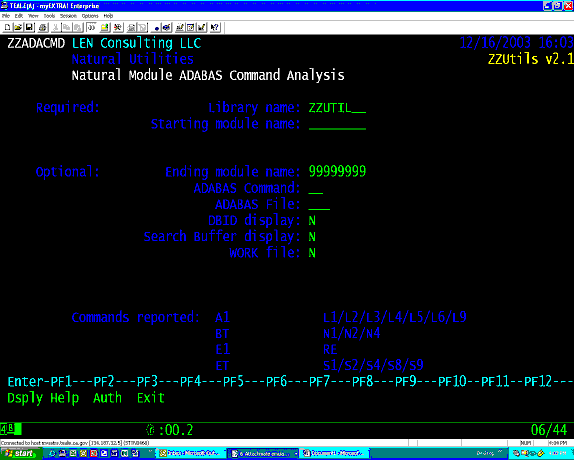The image size is (576, 461).
Task: Open the View menu
Action: [x=33, y=16]
